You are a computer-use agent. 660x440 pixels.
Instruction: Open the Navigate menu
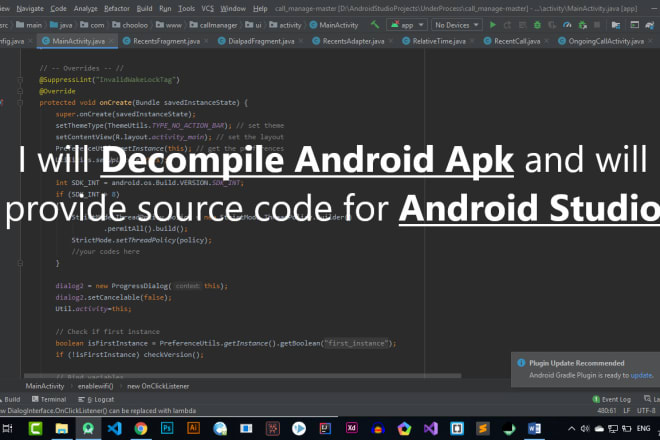pos(30,8)
